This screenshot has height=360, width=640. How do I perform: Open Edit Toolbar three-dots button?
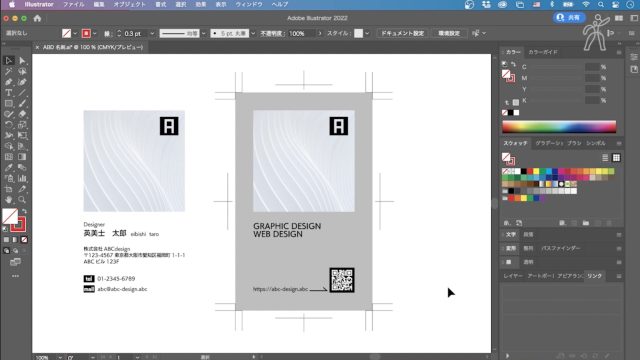[15, 276]
